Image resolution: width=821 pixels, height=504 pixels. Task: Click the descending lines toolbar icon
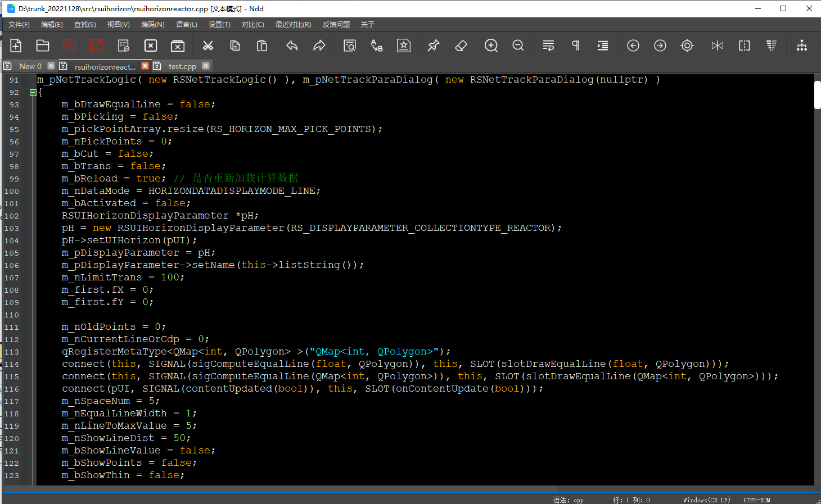(x=772, y=46)
